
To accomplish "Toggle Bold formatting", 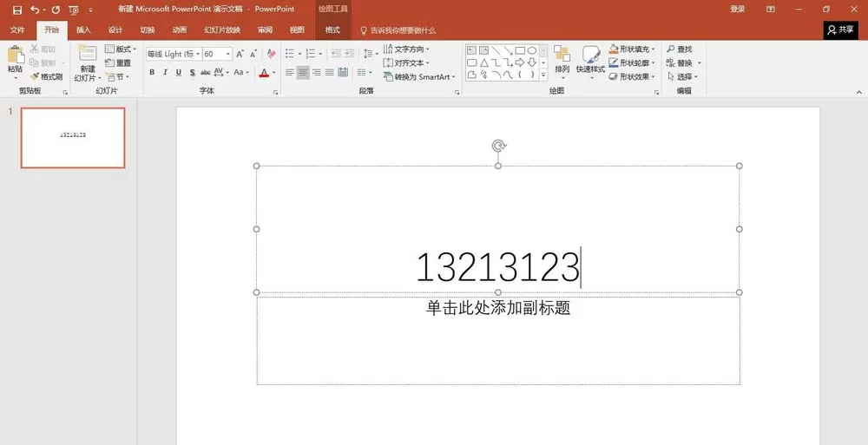I will tap(152, 73).
